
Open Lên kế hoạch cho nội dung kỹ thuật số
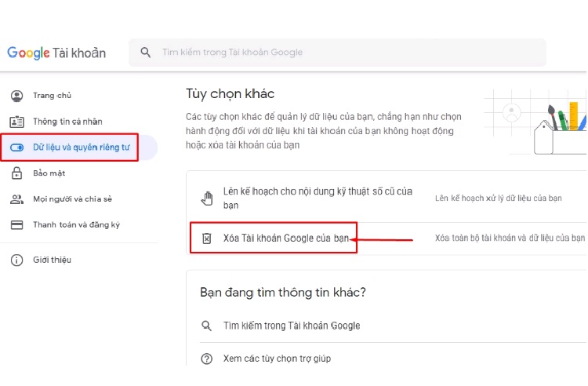click(x=318, y=198)
